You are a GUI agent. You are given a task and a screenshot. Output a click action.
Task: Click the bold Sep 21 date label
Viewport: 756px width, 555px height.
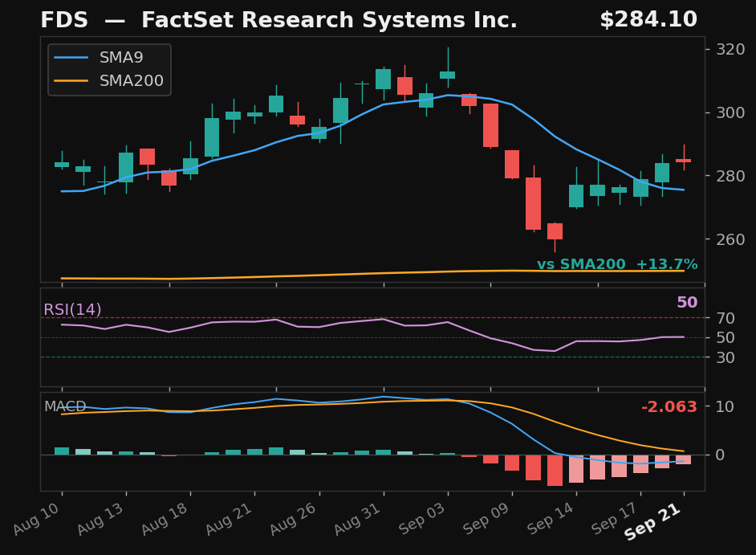click(x=652, y=521)
